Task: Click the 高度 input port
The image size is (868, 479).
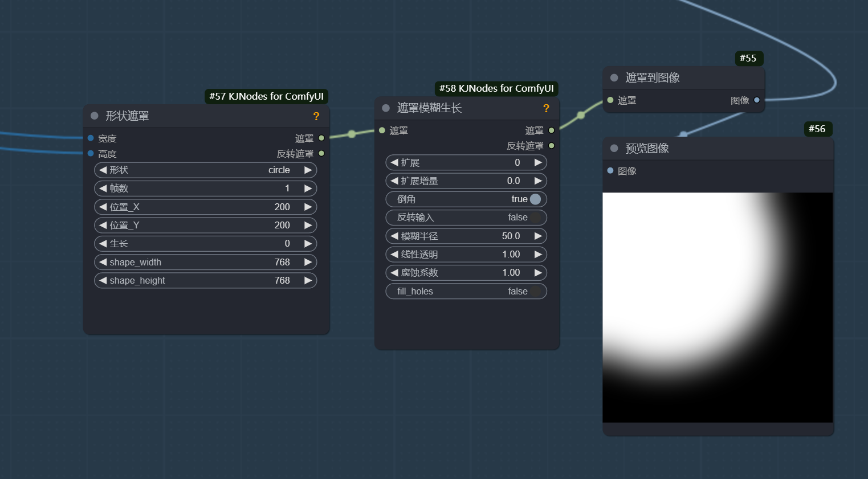Action: click(91, 153)
